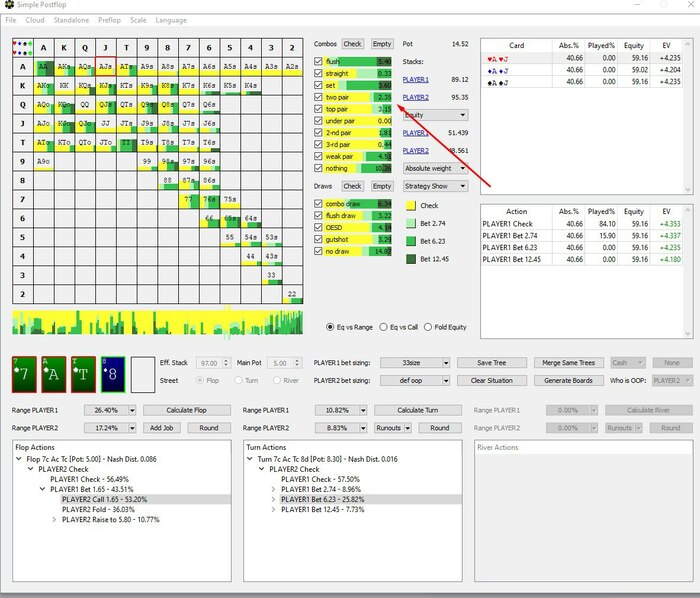The height and width of the screenshot is (598, 700).
Task: Select the 8 of diamonds turn card
Action: 113,374
